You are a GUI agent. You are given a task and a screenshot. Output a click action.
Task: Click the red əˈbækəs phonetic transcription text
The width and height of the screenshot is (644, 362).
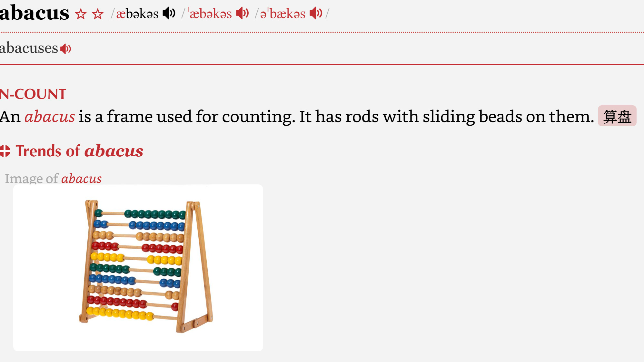tap(283, 14)
